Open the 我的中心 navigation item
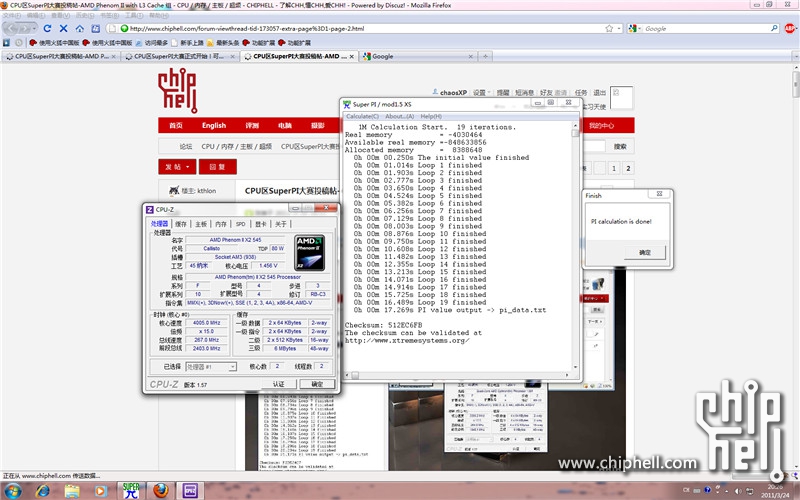The image size is (800, 500). coord(601,126)
